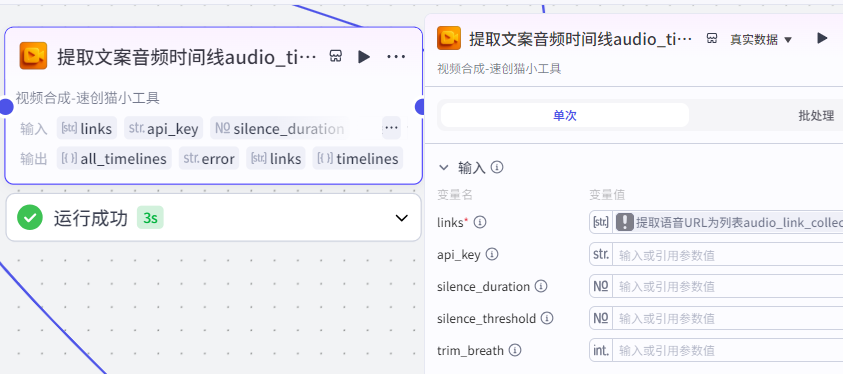Click info icon beside silence_duration
Image resolution: width=843 pixels, height=374 pixels.
541,286
